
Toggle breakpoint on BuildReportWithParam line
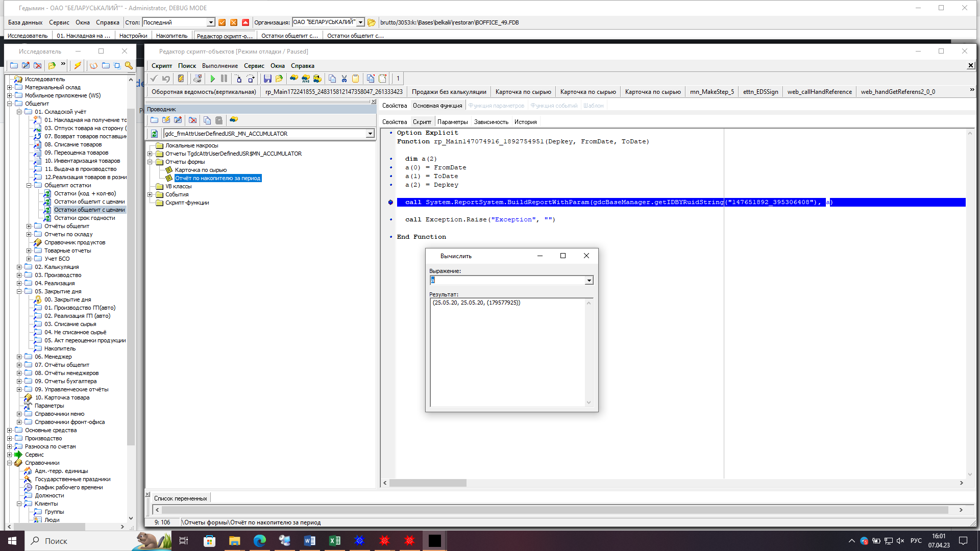tap(391, 203)
